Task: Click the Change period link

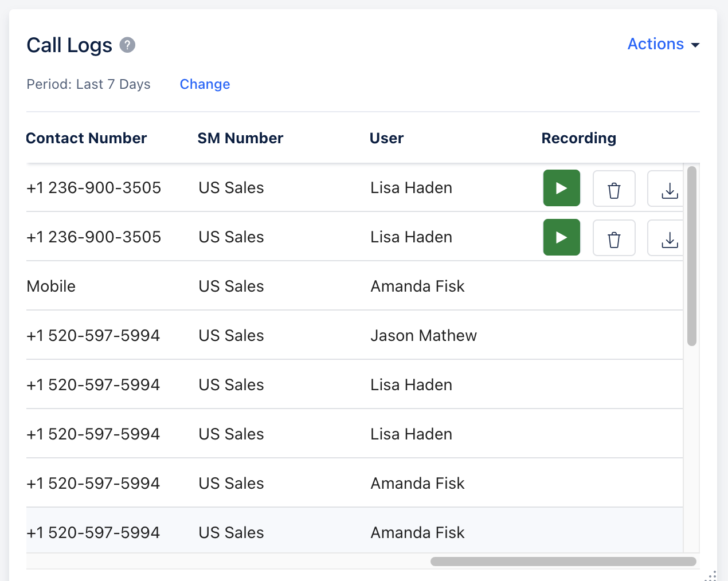Action: click(205, 84)
